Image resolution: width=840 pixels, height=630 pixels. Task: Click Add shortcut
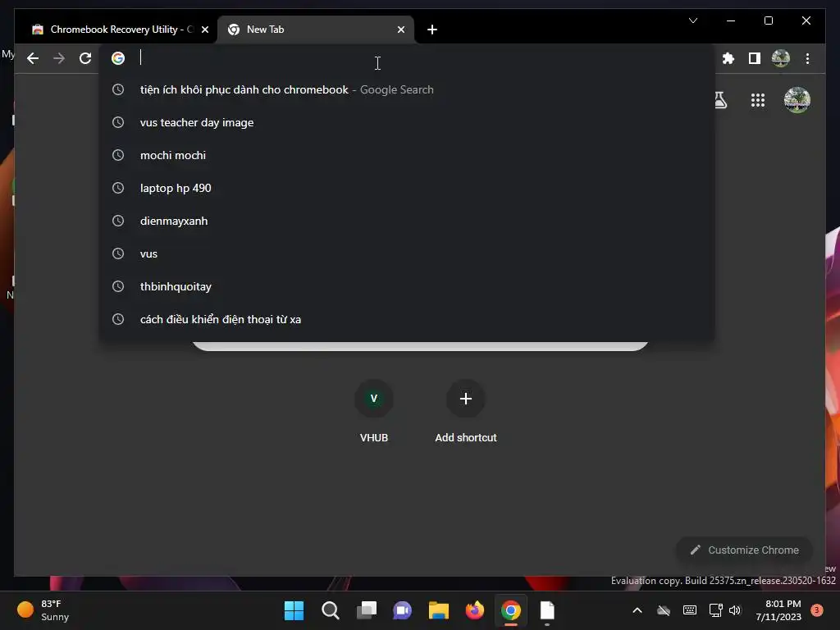(466, 412)
